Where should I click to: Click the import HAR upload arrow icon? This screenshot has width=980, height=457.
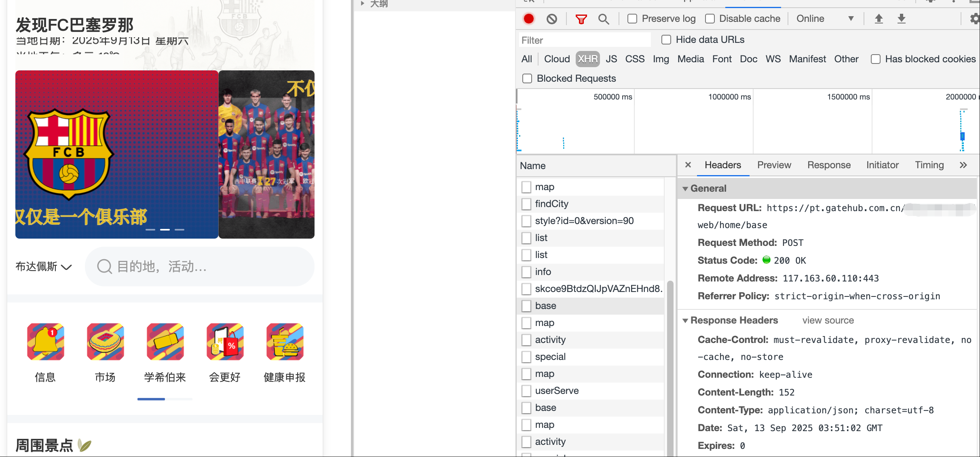tap(879, 19)
